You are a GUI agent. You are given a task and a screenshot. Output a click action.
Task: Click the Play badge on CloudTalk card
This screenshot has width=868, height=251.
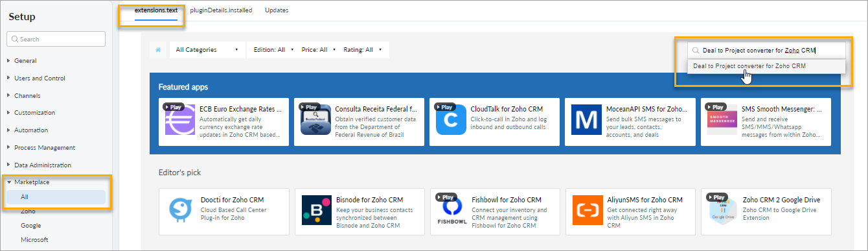click(445, 106)
